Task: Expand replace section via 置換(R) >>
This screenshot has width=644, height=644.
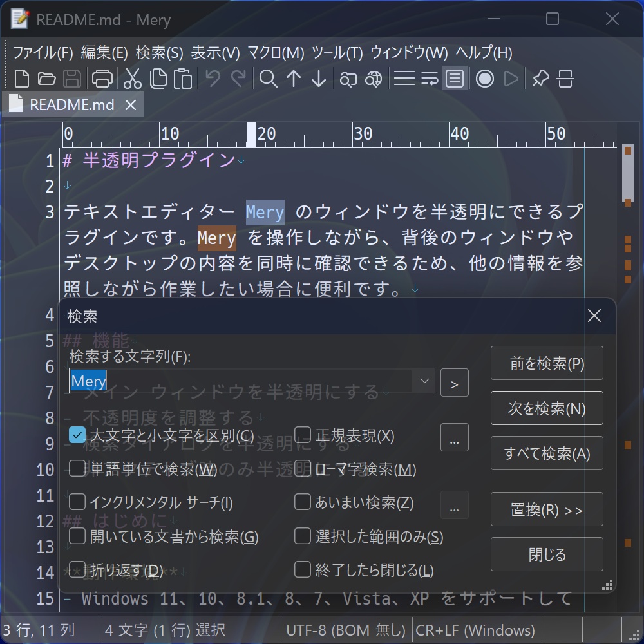Action: pos(547,509)
